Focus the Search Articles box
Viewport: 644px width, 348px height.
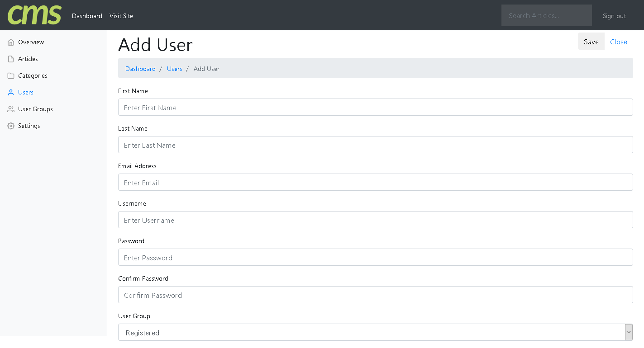click(x=546, y=15)
